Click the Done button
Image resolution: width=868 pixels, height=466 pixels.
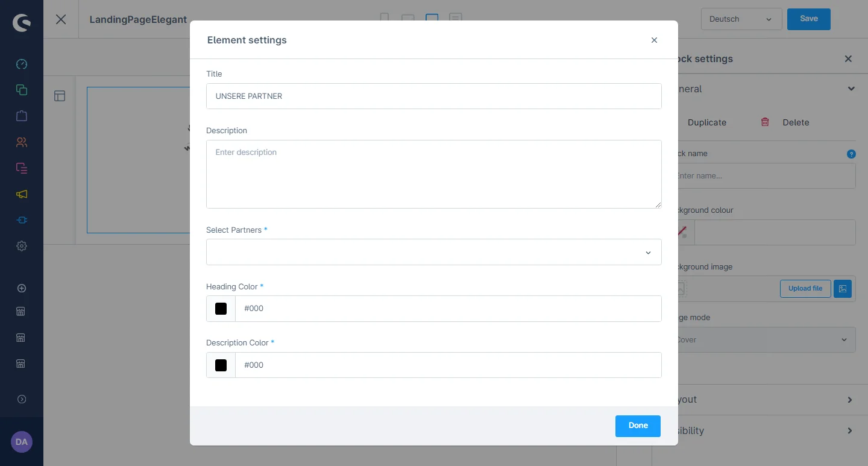pos(638,426)
